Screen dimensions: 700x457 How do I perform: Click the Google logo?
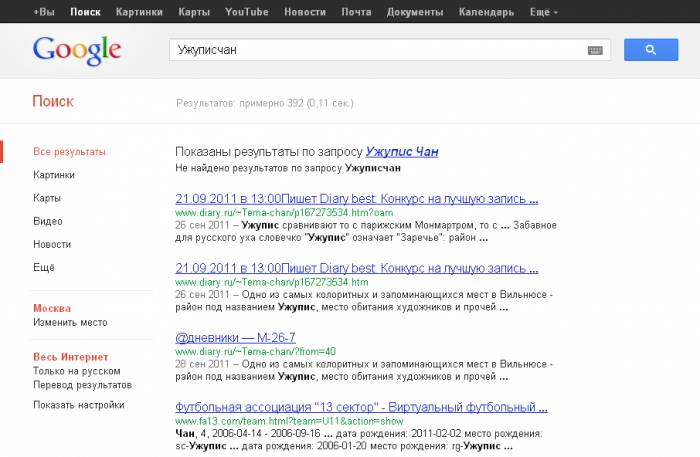(77, 51)
